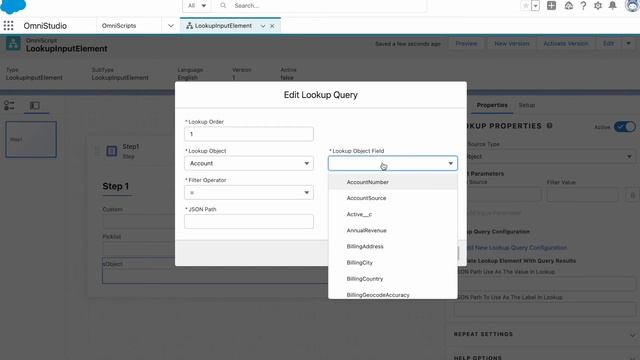The image size is (640, 360).
Task: Expand the favorites list arrow
Action: (x=536, y=6)
